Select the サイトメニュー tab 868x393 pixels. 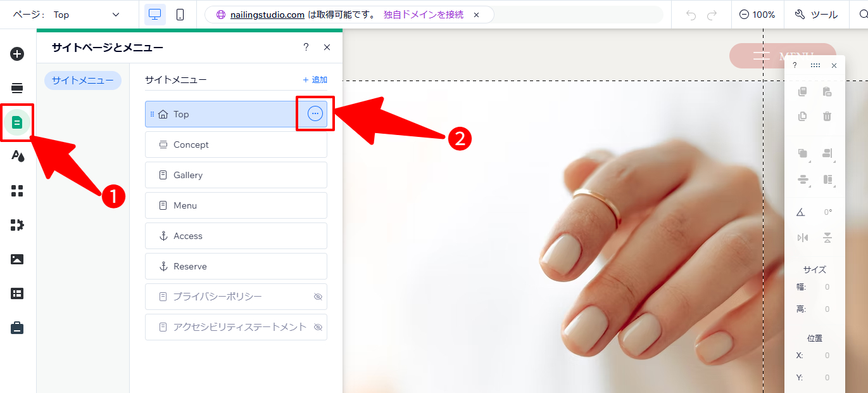click(x=82, y=80)
